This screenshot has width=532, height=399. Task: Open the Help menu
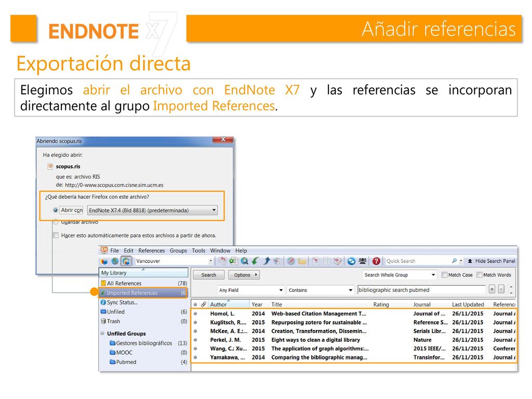pyautogui.click(x=241, y=250)
